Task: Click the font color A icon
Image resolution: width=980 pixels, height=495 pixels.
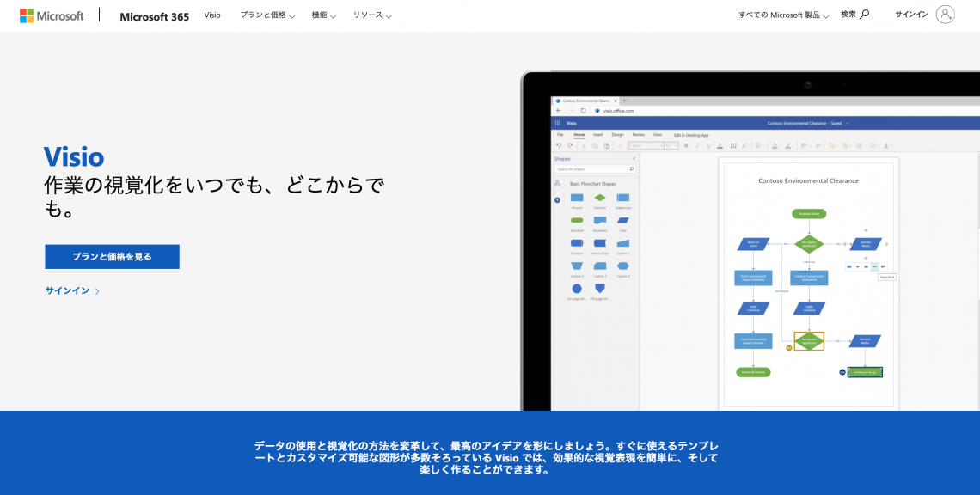Action: point(720,145)
